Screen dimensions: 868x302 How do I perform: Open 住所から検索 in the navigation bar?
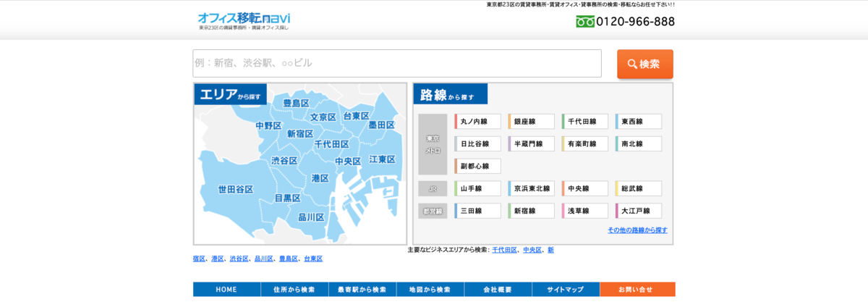tap(294, 290)
